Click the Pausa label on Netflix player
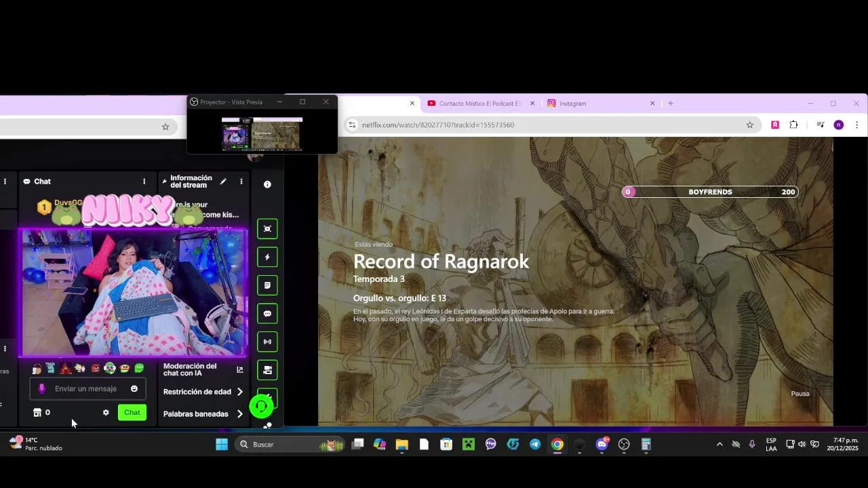 (800, 394)
